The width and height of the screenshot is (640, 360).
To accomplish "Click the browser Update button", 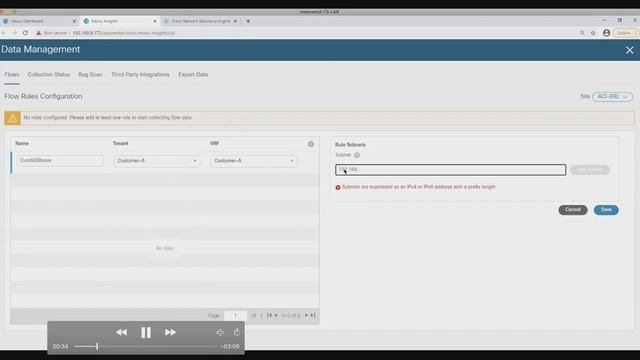I will tap(626, 33).
